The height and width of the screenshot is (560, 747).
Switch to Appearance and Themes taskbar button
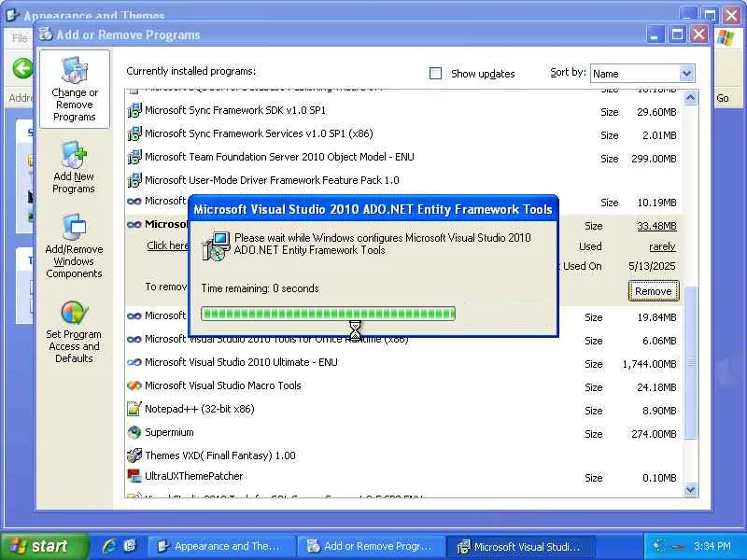click(220, 546)
